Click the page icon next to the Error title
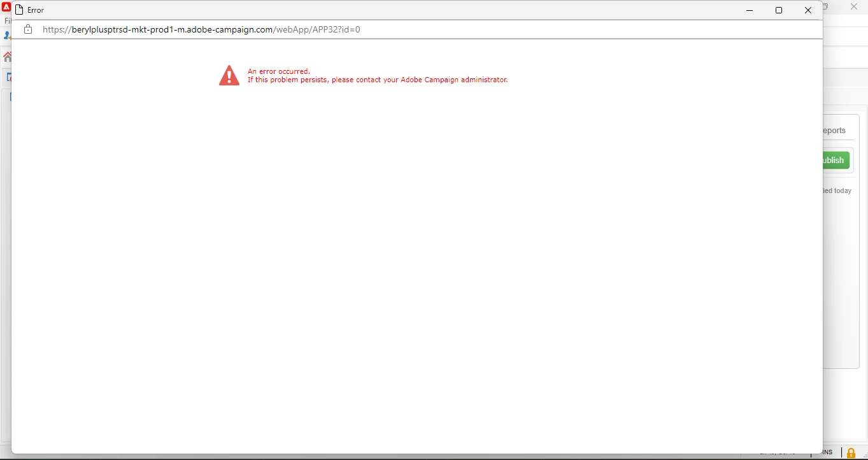Image resolution: width=868 pixels, height=460 pixels. click(x=19, y=10)
